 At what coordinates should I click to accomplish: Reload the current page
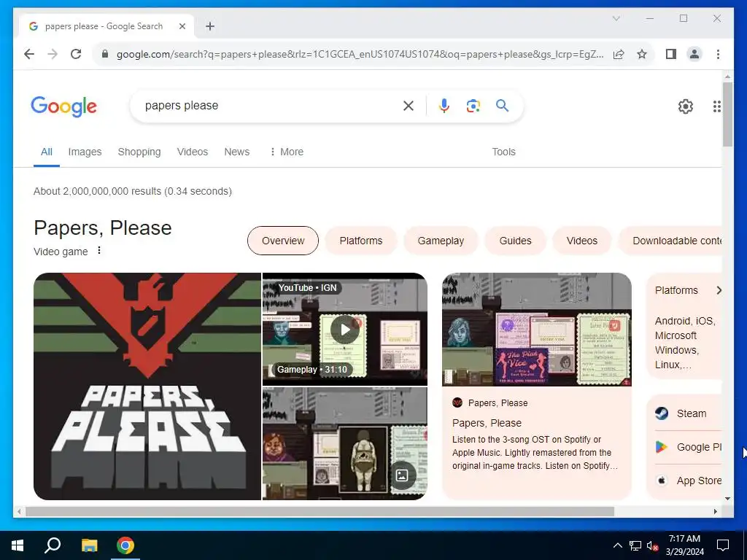click(76, 54)
